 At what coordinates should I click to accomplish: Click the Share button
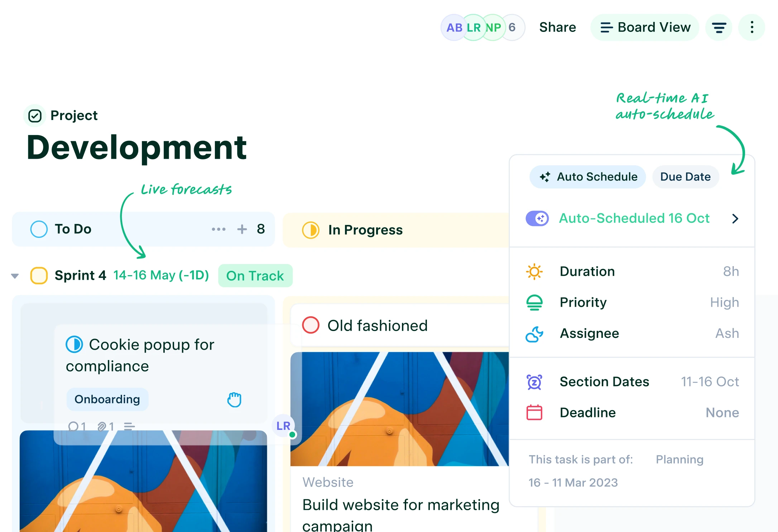coord(557,27)
